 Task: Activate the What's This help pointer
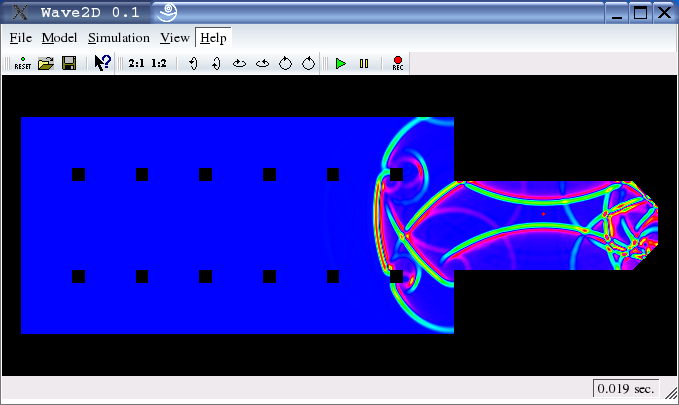tap(102, 64)
